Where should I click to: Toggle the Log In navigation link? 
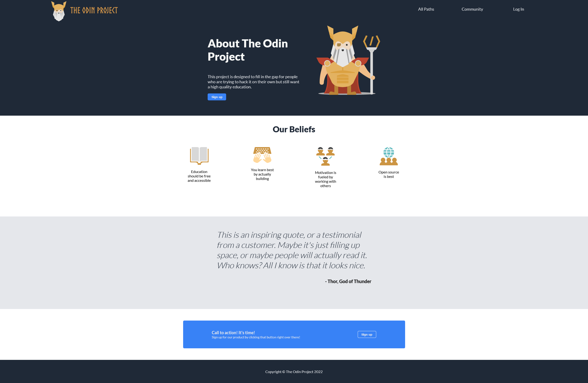point(519,9)
